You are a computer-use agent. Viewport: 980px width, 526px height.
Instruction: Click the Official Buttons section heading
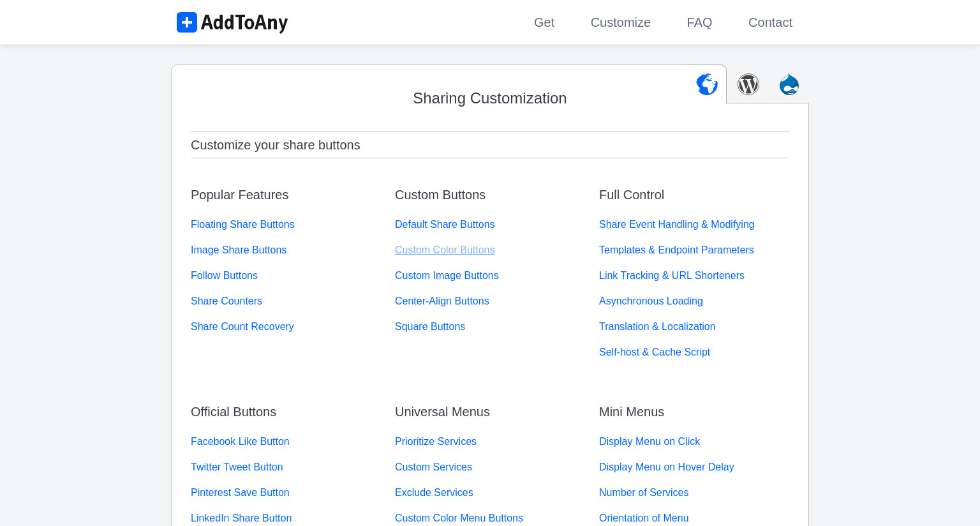pos(234,412)
